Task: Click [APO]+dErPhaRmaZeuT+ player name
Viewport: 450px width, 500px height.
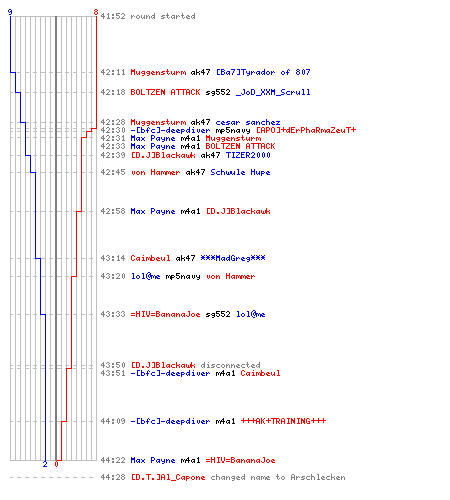Action: pyautogui.click(x=306, y=130)
